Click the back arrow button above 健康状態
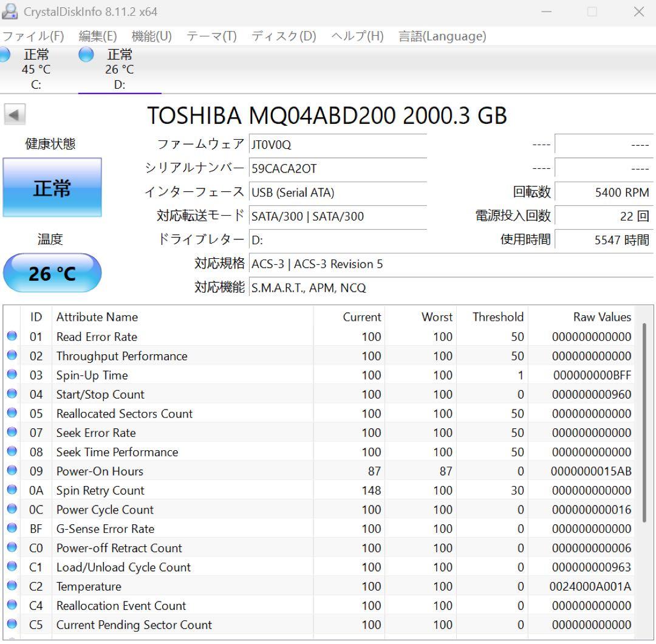This screenshot has width=656, height=644. 14,114
